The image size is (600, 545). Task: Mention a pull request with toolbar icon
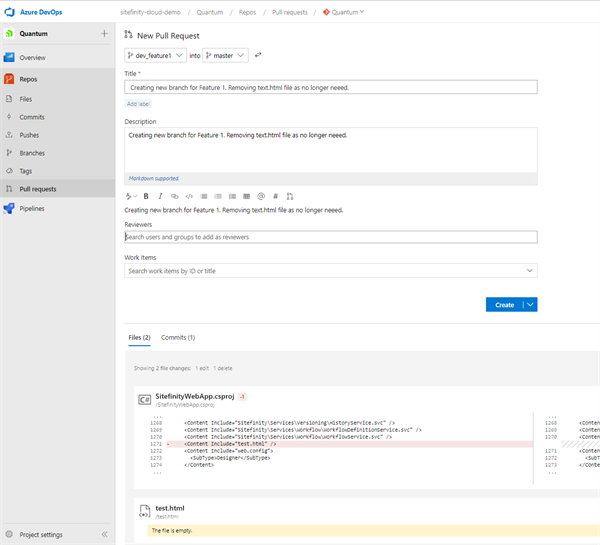(x=290, y=196)
